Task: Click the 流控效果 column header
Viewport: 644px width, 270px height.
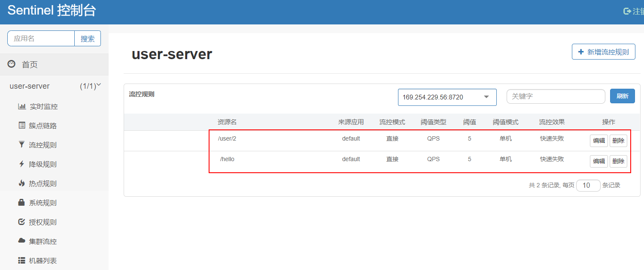Action: 552,122
